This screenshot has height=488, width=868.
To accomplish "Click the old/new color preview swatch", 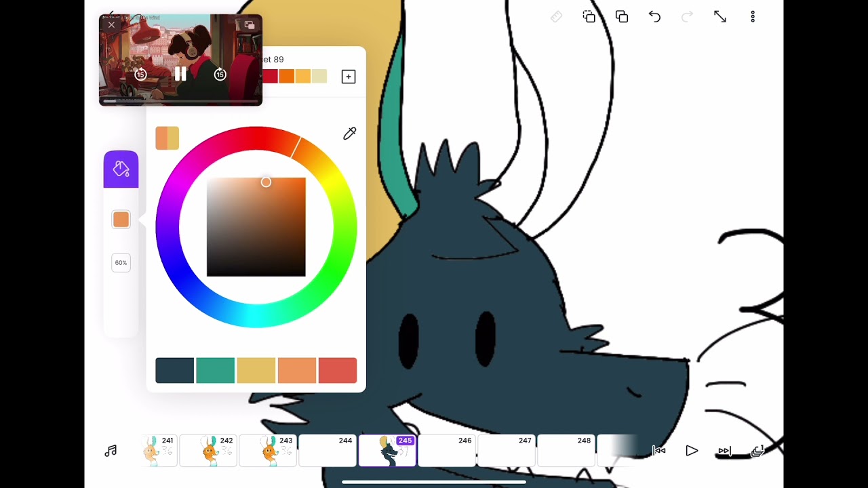I will (167, 138).
